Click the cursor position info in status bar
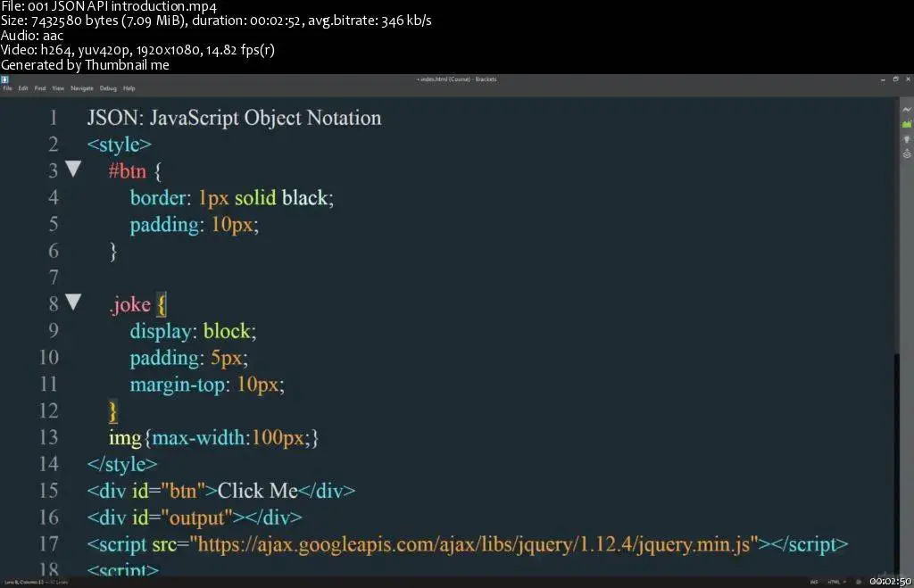 point(23,582)
